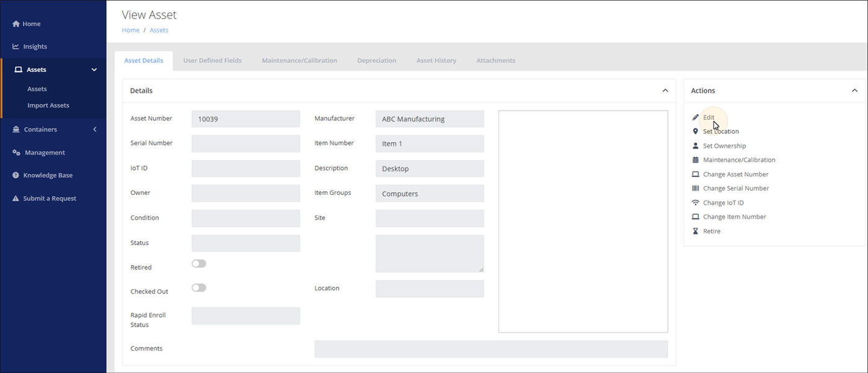Open the Maintenance/Calibration tab

pos(299,61)
